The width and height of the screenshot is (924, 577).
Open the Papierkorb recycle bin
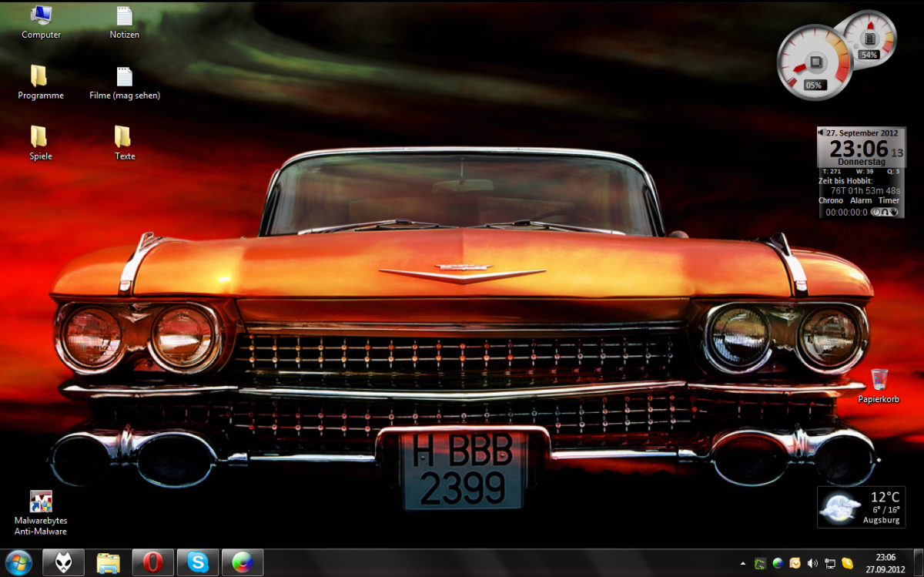(x=879, y=380)
